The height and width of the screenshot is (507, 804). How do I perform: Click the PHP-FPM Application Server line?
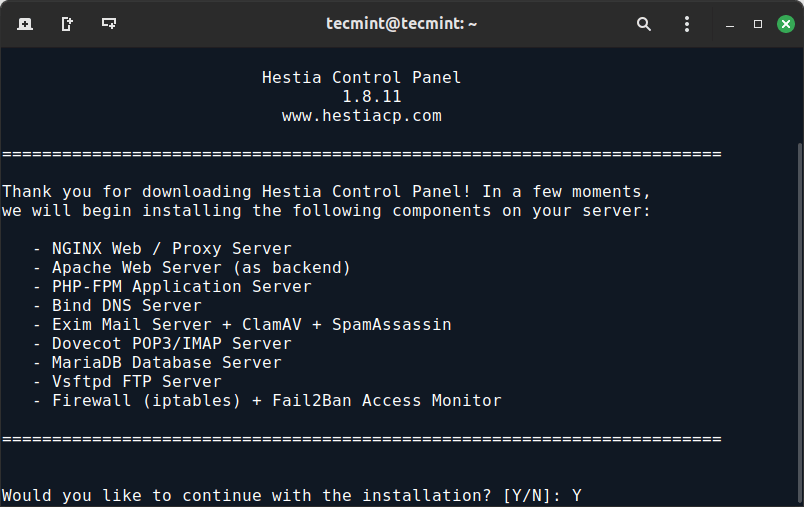click(x=182, y=287)
